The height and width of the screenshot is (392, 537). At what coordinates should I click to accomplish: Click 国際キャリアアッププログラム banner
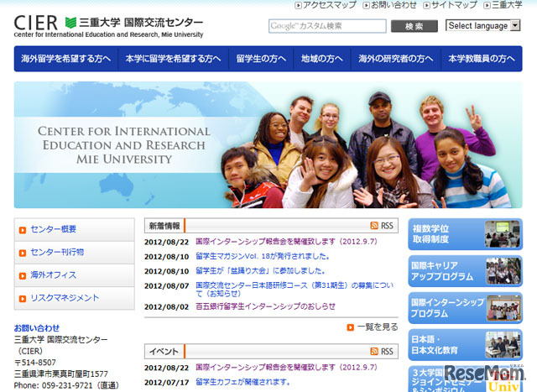point(465,271)
